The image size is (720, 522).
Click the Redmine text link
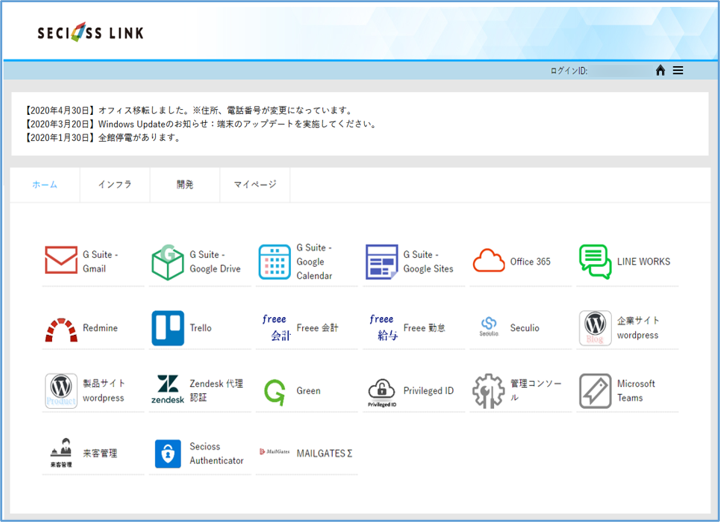pos(100,328)
